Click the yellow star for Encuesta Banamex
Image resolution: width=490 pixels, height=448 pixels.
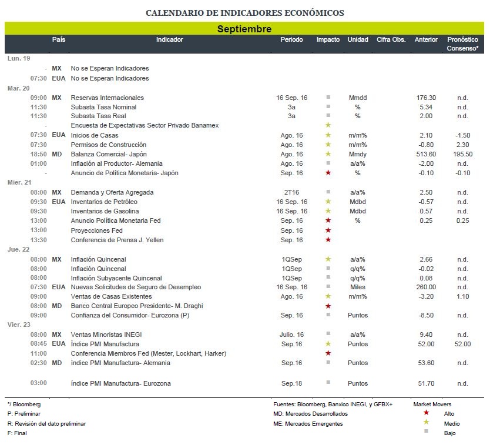coord(328,125)
